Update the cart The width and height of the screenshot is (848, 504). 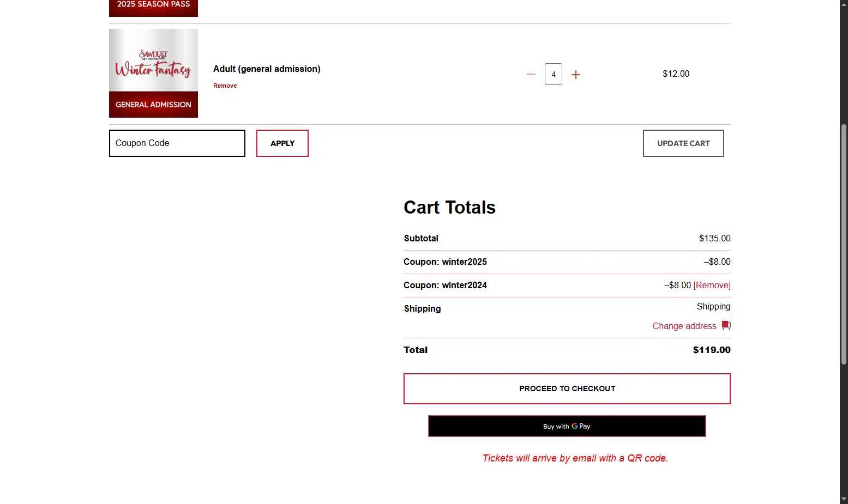[683, 143]
